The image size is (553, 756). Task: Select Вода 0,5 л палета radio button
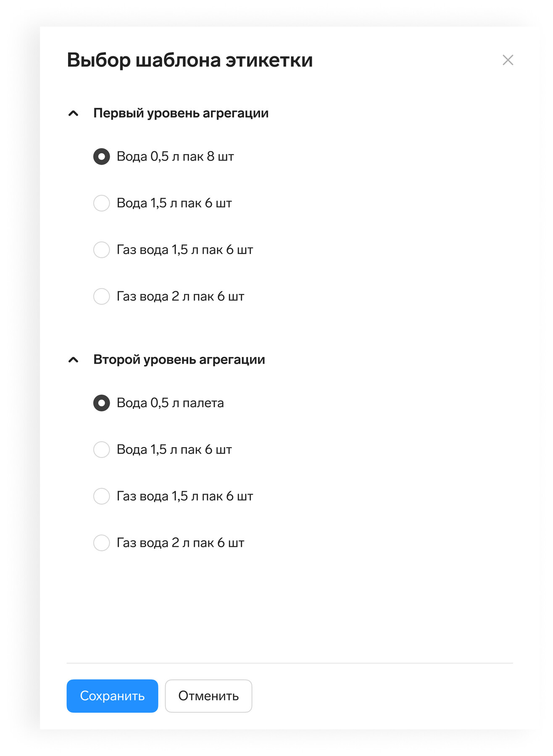pos(101,403)
